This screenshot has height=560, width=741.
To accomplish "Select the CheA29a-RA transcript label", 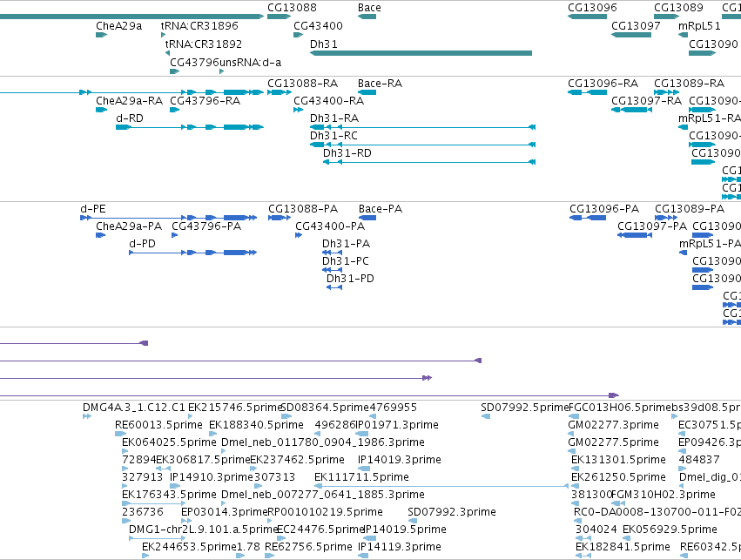I will click(129, 101).
